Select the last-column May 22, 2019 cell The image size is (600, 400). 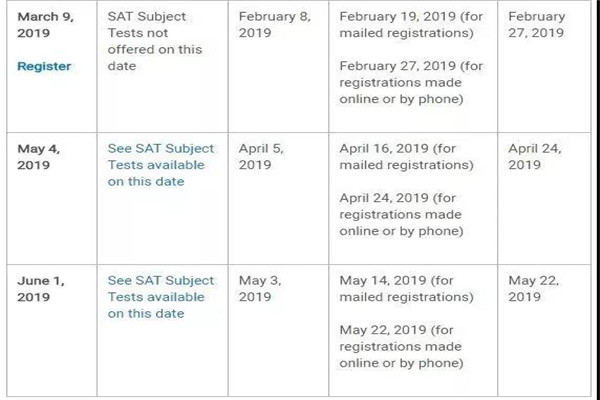click(535, 289)
